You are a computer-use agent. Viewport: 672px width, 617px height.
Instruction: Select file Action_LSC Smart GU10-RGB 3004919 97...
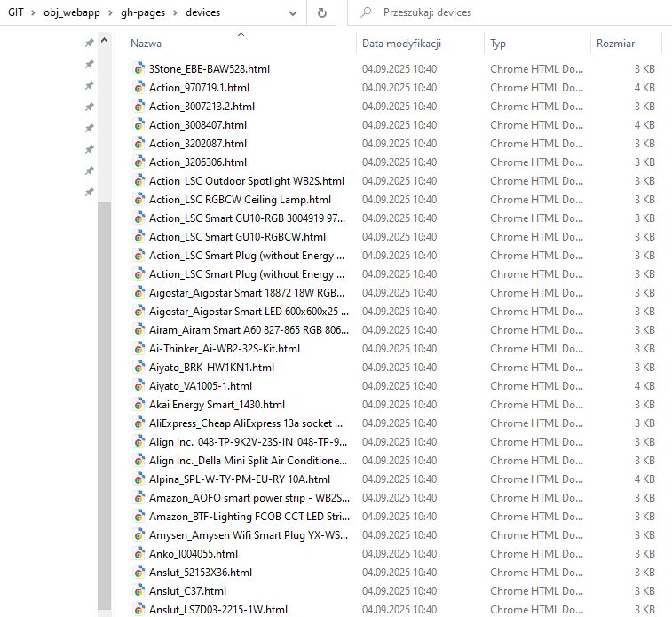click(x=247, y=218)
